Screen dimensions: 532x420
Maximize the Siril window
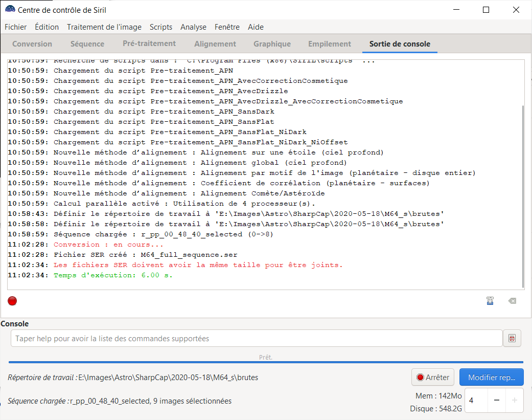tap(486, 10)
